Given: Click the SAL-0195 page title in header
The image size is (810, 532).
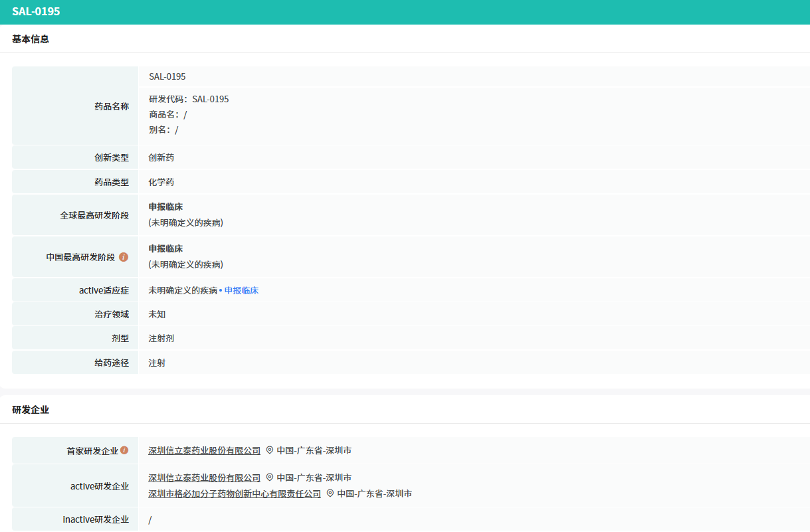Looking at the screenshot, I should click(36, 11).
